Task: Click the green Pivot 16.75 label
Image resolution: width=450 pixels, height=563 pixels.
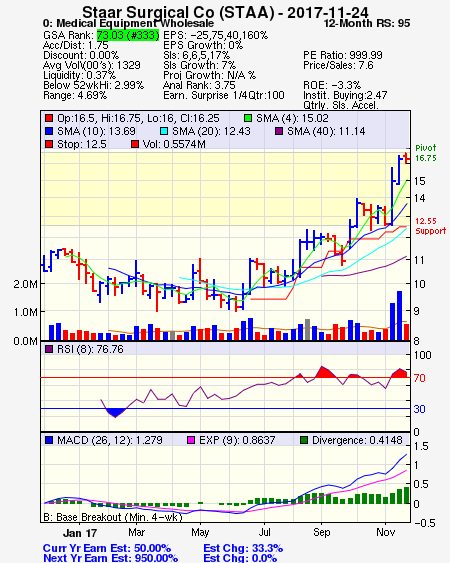Action: pyautogui.click(x=426, y=153)
